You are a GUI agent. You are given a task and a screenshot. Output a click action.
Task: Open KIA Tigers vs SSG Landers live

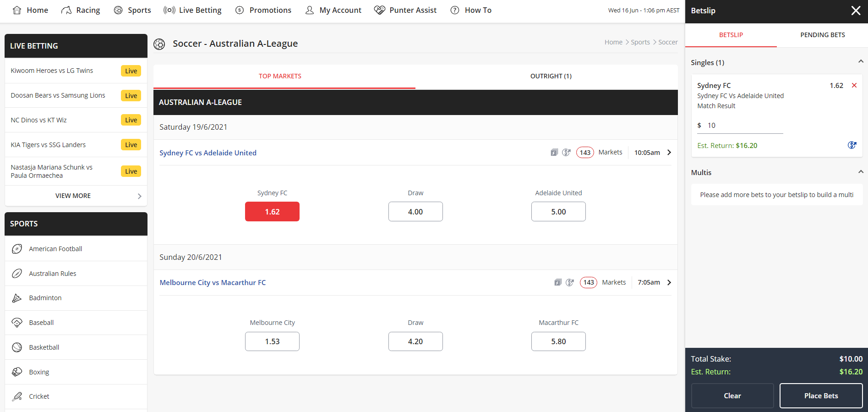coord(76,145)
